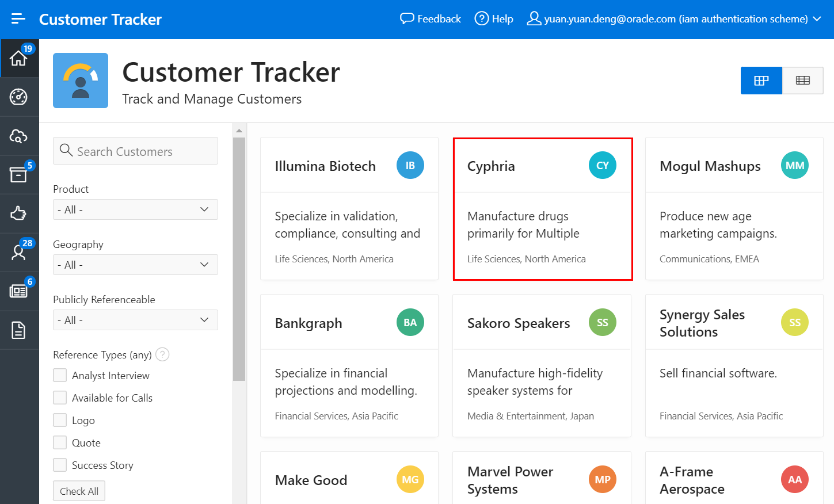834x504 pixels.
Task: Click 'Sell financial software.' description
Action: (718, 373)
